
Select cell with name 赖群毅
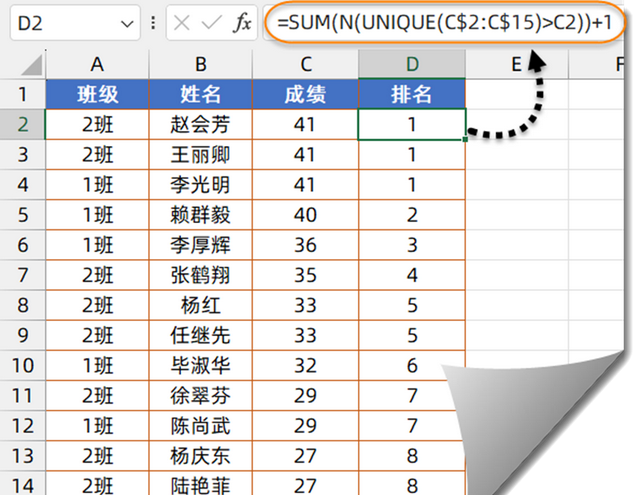pyautogui.click(x=200, y=215)
